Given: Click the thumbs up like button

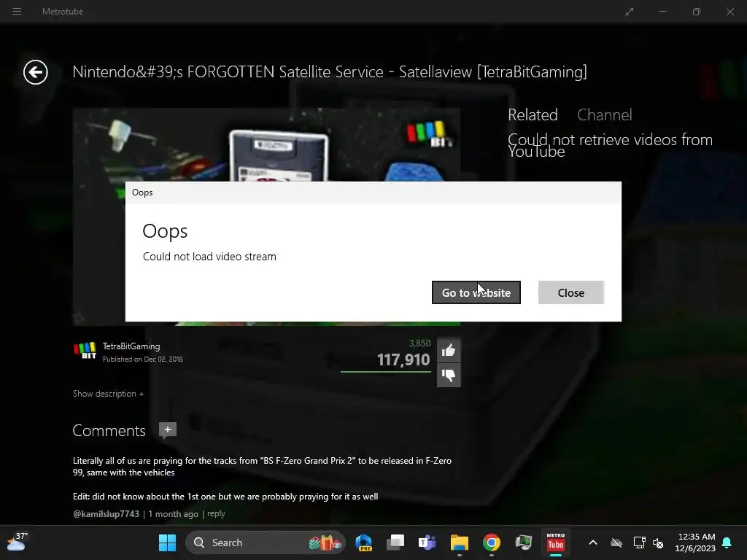Looking at the screenshot, I should (x=449, y=351).
